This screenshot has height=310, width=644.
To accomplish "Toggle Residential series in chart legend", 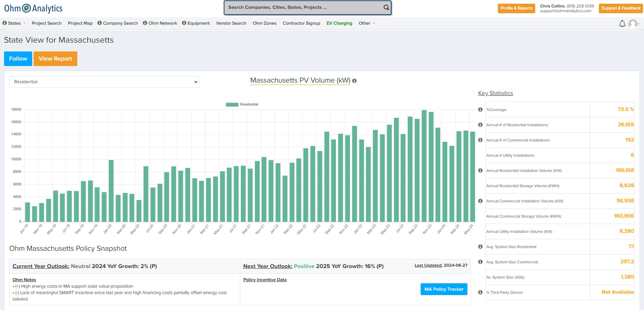I will 242,105.
